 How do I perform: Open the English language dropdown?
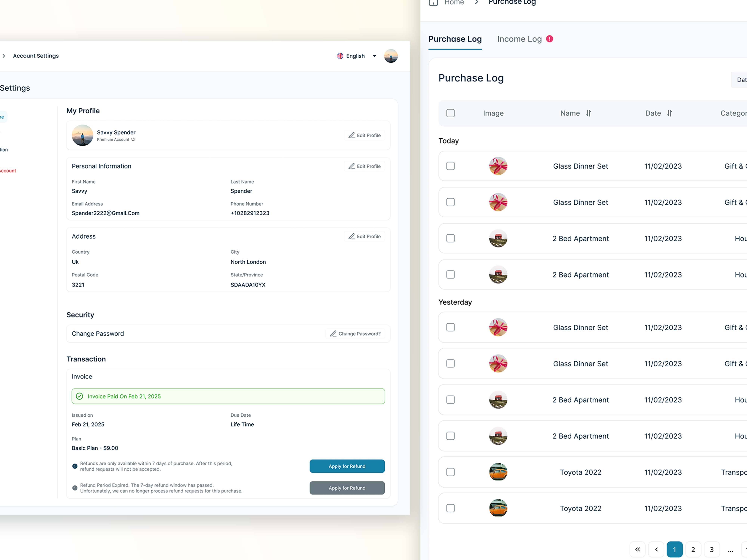374,56
